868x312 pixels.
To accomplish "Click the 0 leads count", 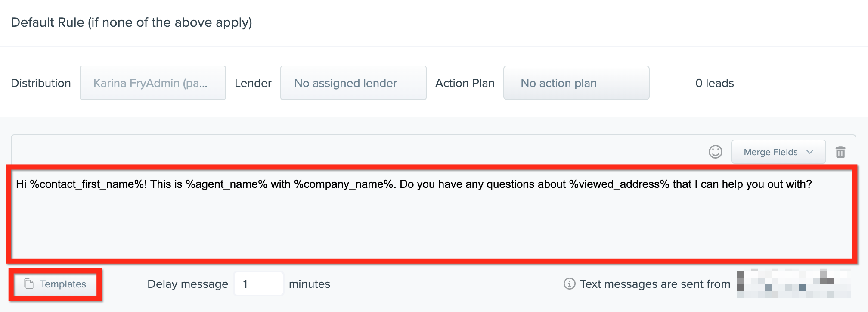I will point(714,83).
